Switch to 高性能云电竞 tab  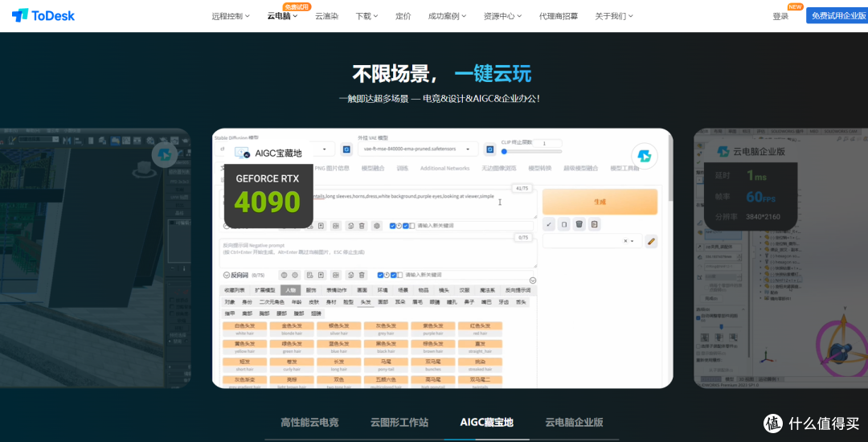click(x=309, y=423)
